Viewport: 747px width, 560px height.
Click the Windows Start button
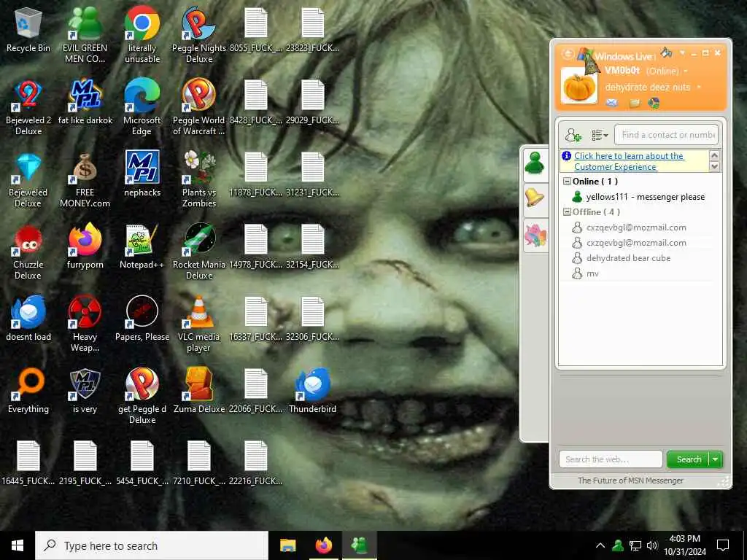tap(18, 545)
